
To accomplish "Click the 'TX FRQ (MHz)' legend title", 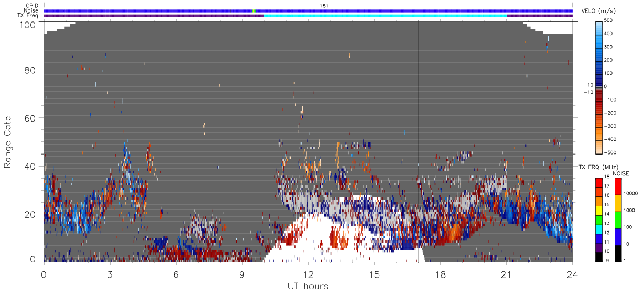I will click(x=598, y=168).
